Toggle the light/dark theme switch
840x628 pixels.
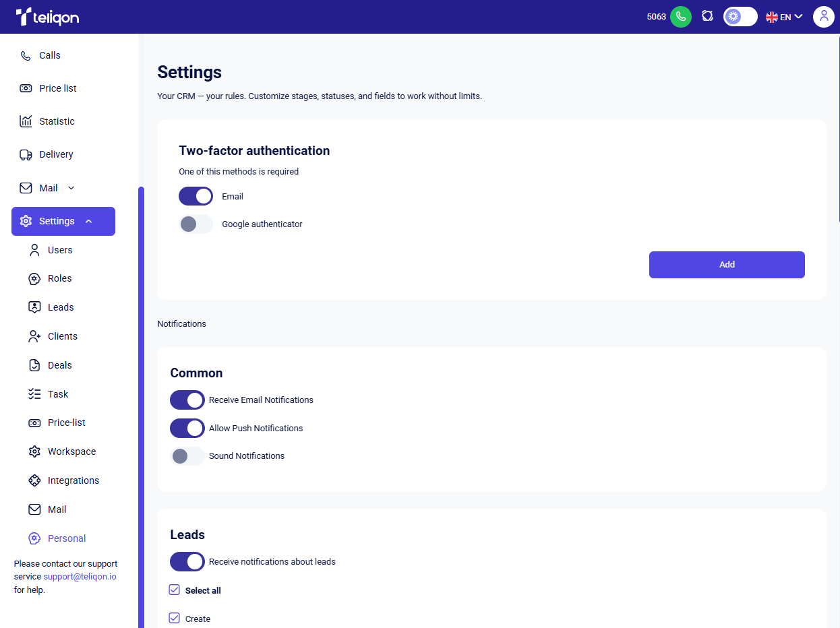pyautogui.click(x=740, y=17)
